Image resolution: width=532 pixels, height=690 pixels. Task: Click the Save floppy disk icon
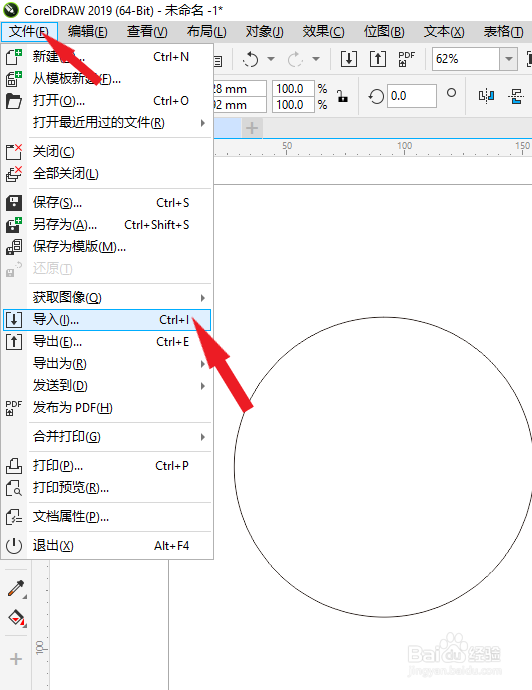[14, 203]
